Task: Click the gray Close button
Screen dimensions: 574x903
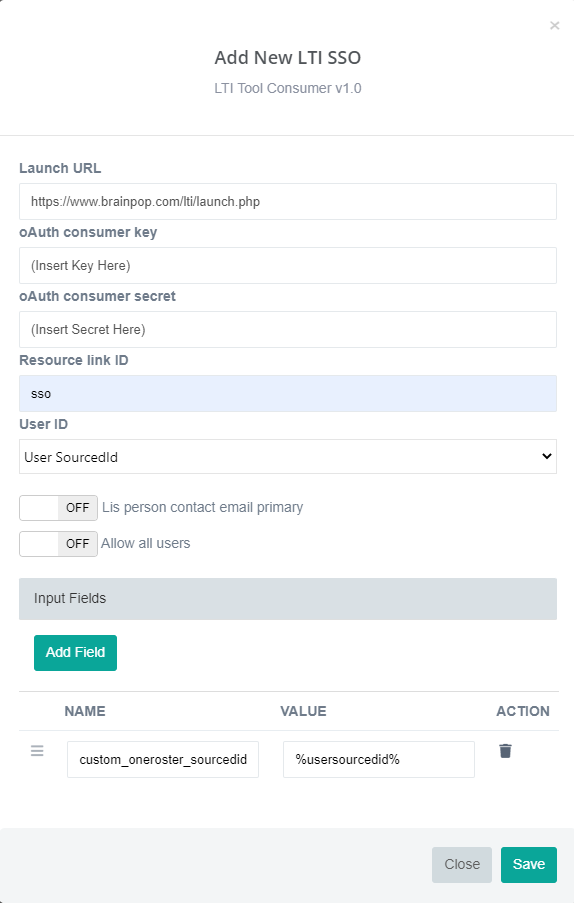Action: pos(462,864)
